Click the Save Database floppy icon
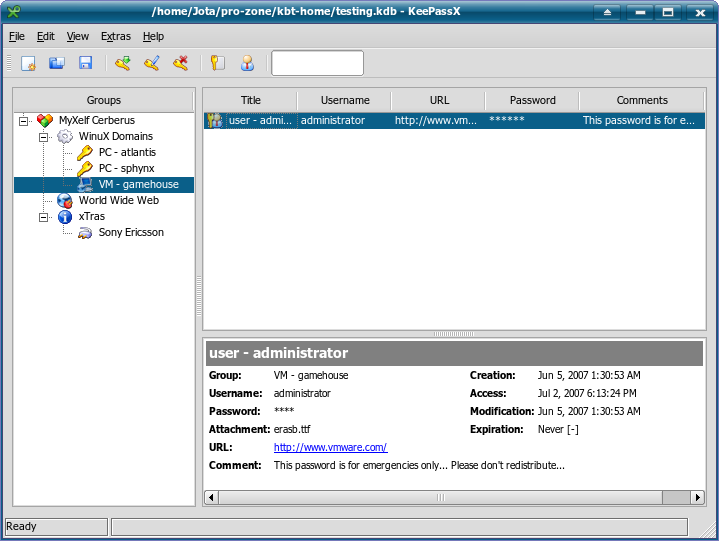Image resolution: width=719 pixels, height=541 pixels. coord(86,63)
